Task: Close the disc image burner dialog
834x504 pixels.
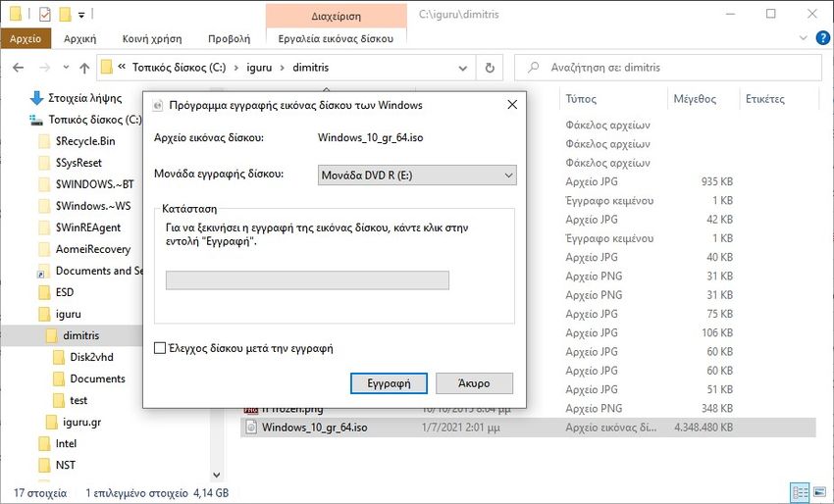Action: 512,105
